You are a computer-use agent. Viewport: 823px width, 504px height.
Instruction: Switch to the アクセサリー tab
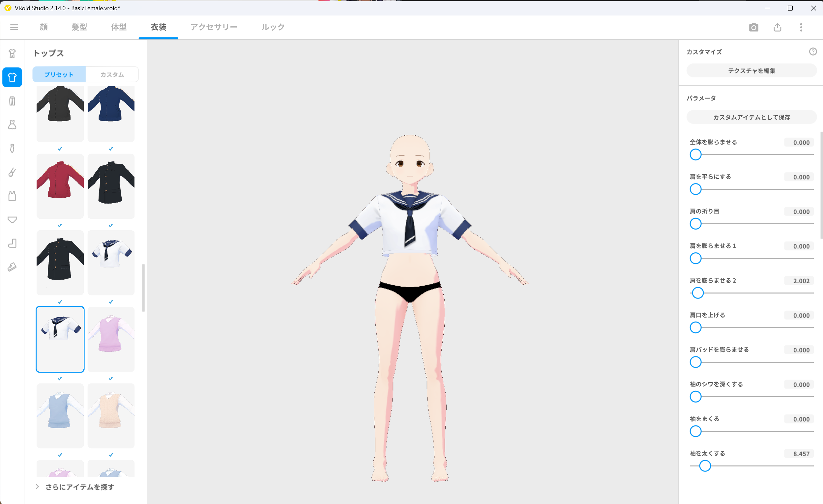214,27
